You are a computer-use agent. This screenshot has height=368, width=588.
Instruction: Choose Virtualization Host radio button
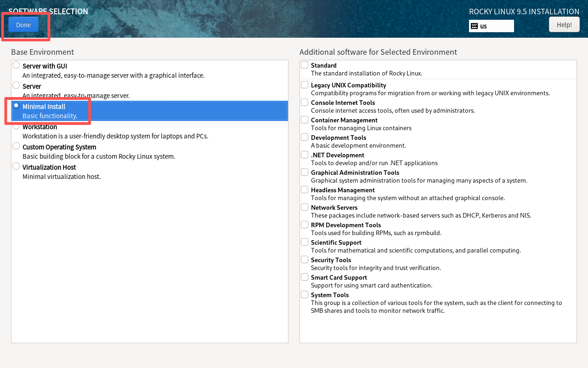tap(16, 167)
